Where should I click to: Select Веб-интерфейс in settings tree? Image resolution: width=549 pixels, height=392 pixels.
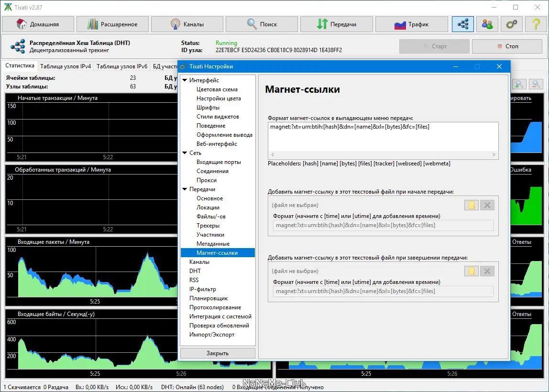pyautogui.click(x=217, y=144)
